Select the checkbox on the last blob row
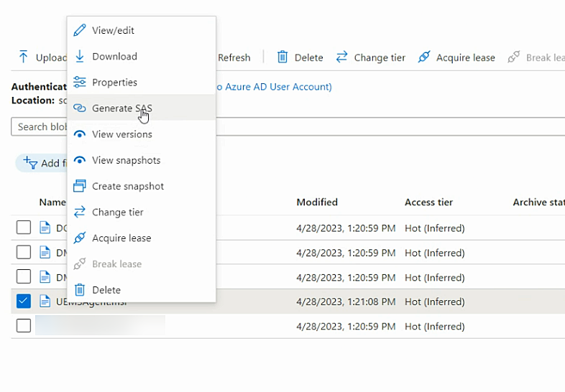The width and height of the screenshot is (565, 392). 24,325
